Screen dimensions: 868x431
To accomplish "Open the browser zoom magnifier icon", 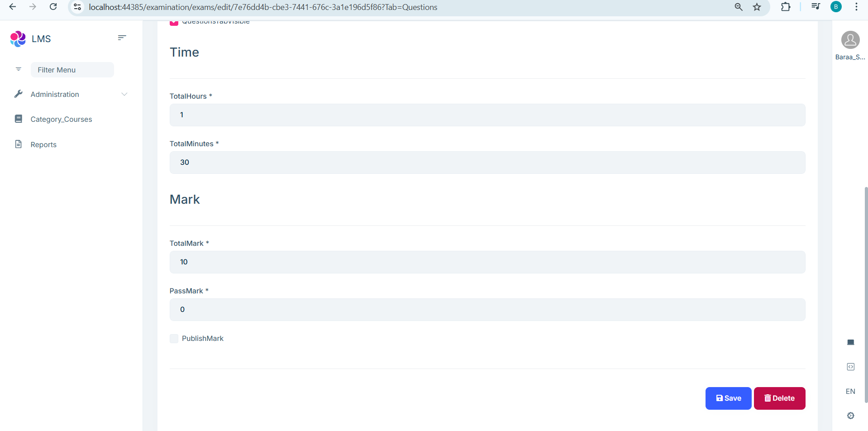I will [x=739, y=7].
